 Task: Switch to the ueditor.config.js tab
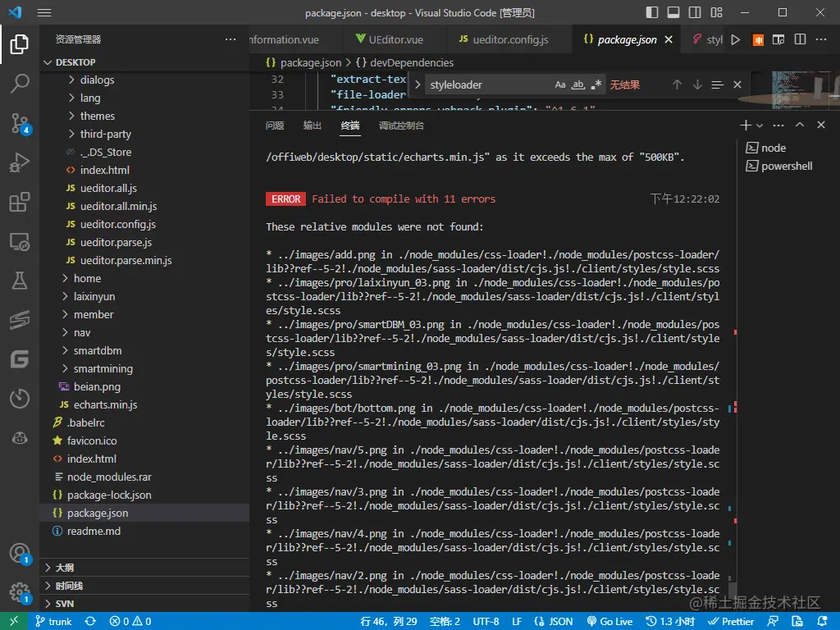[x=503, y=39]
